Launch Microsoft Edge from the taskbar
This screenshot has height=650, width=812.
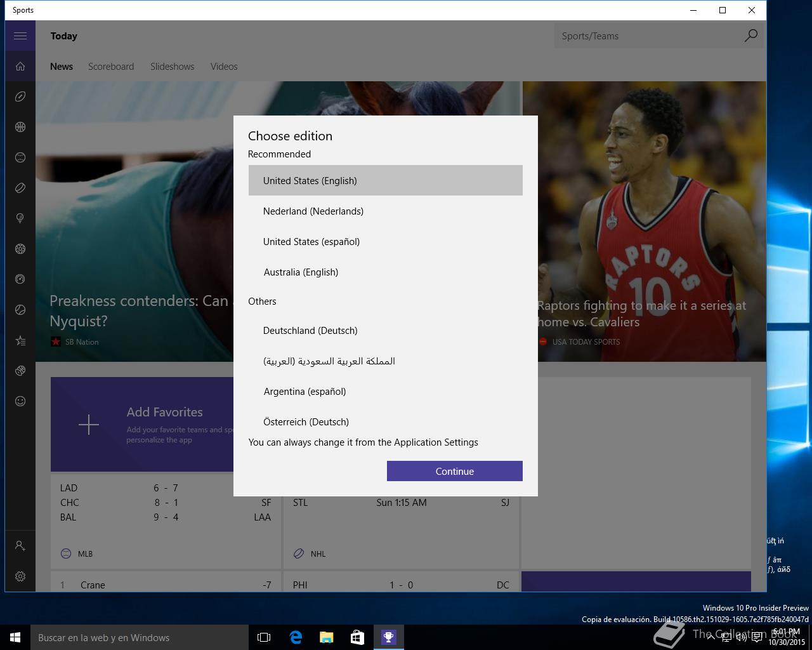pyautogui.click(x=296, y=637)
